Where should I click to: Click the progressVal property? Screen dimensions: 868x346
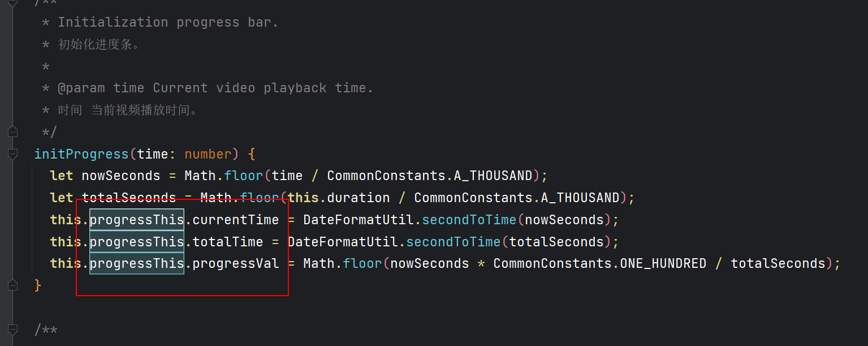pyautogui.click(x=236, y=264)
